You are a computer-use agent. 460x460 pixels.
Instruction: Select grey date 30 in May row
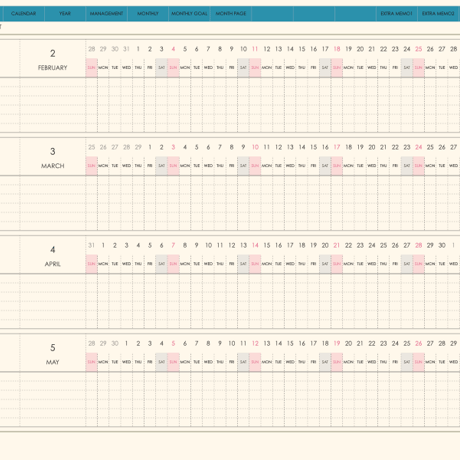[115, 343]
